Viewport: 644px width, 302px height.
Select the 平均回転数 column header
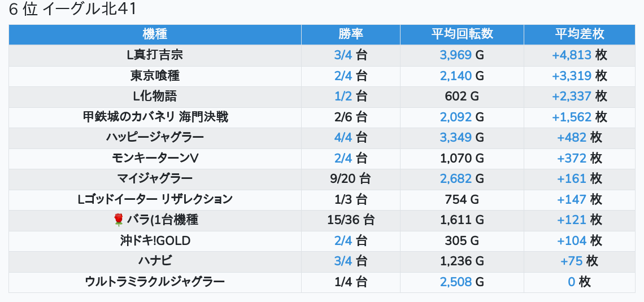(x=462, y=34)
